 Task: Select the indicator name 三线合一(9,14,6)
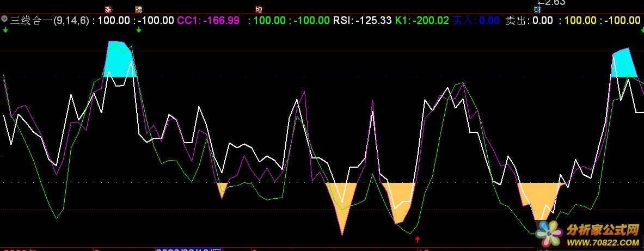[50, 20]
